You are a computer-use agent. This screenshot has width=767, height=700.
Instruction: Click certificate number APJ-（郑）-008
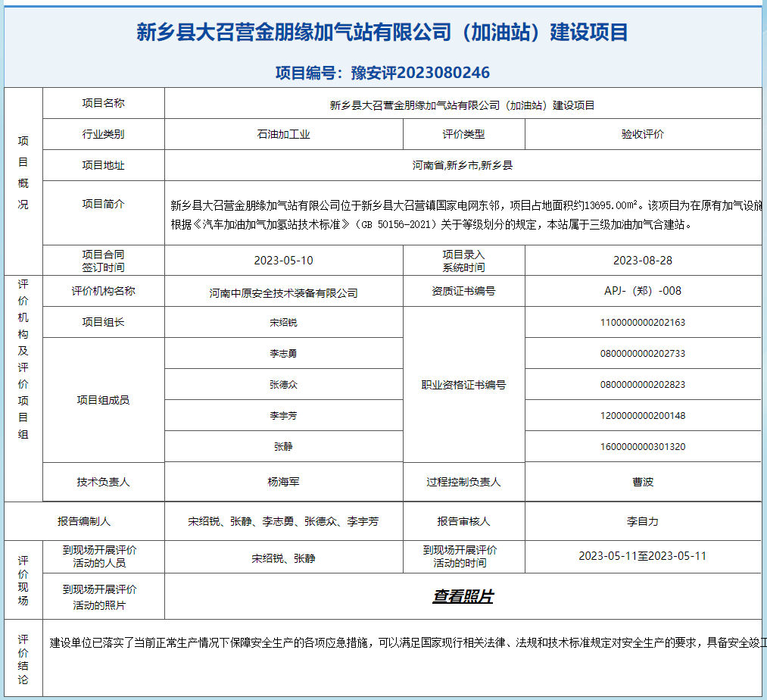(643, 291)
